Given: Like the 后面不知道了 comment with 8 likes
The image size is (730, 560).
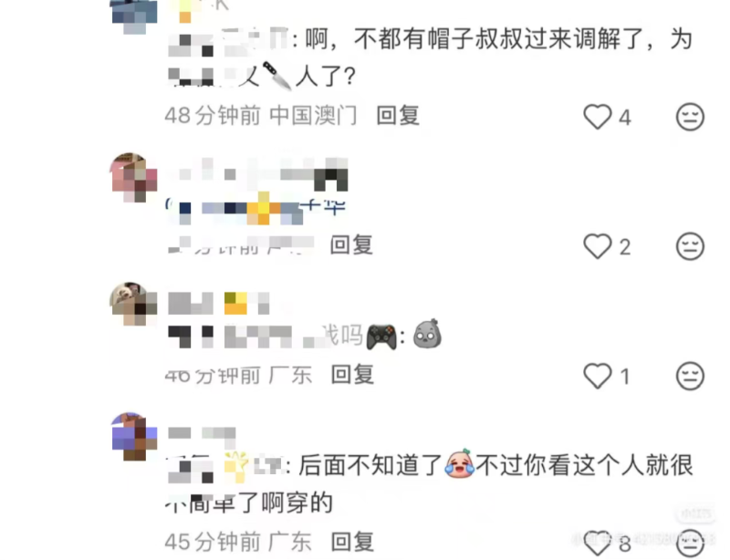Looking at the screenshot, I should coord(598,543).
